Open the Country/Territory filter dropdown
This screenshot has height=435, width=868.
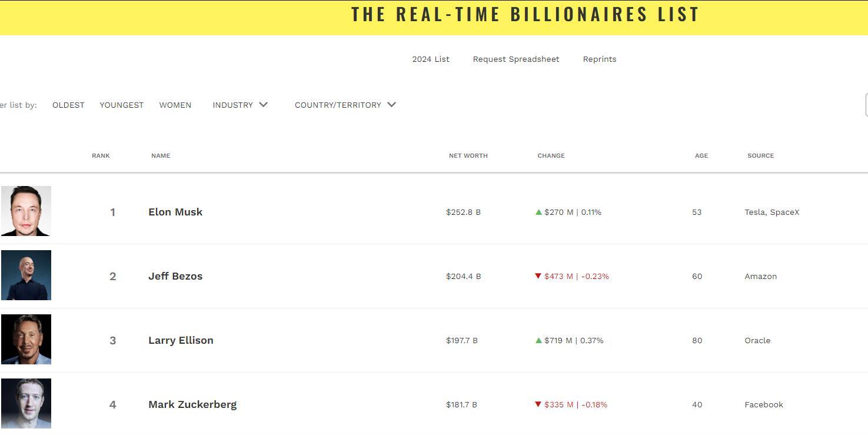[338, 105]
